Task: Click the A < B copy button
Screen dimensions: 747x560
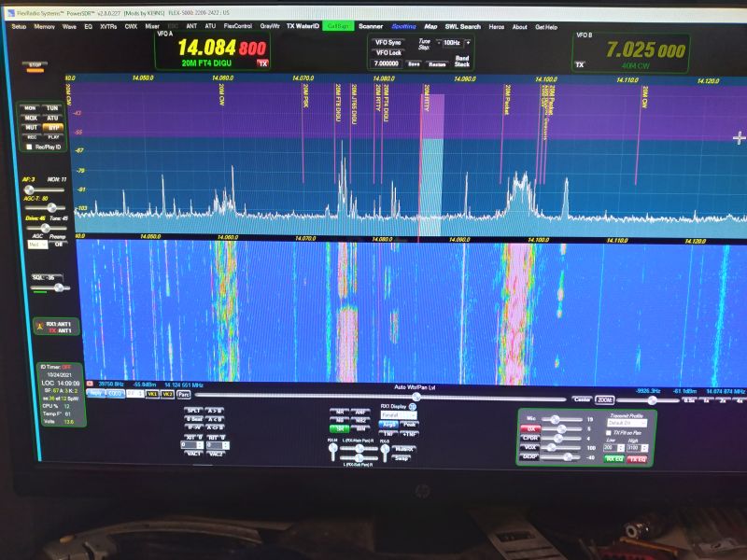Action: click(x=215, y=419)
